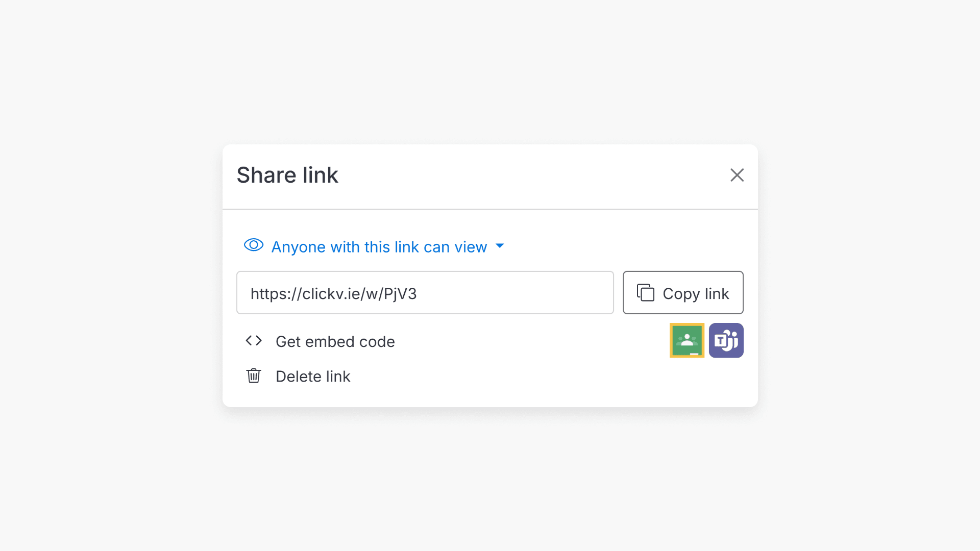Select the purple Teams app icon
Viewport: 980px width, 551px height.
tap(726, 340)
